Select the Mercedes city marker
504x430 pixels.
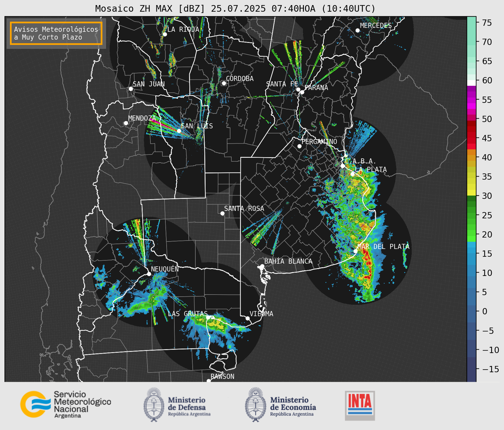point(357,31)
